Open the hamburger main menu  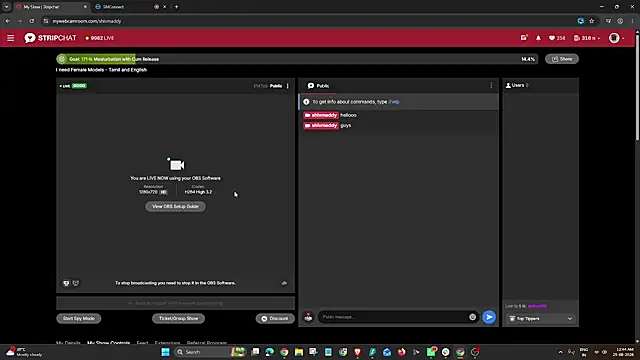point(11,38)
